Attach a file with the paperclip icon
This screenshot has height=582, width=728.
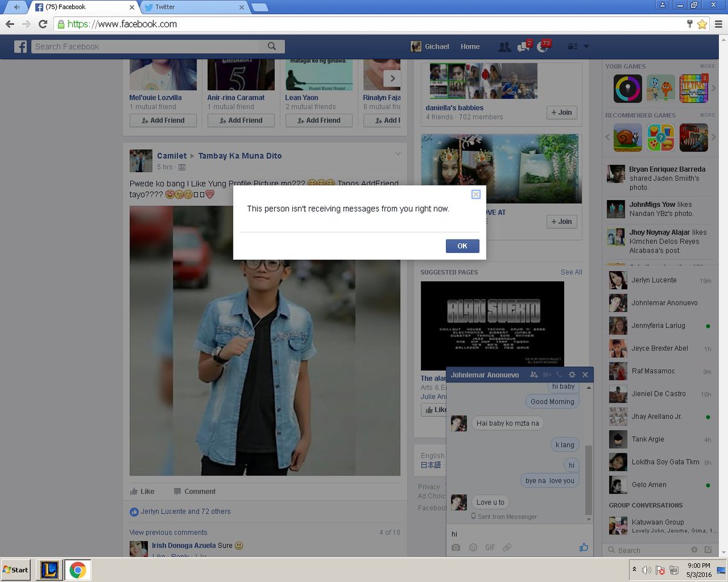(x=507, y=547)
